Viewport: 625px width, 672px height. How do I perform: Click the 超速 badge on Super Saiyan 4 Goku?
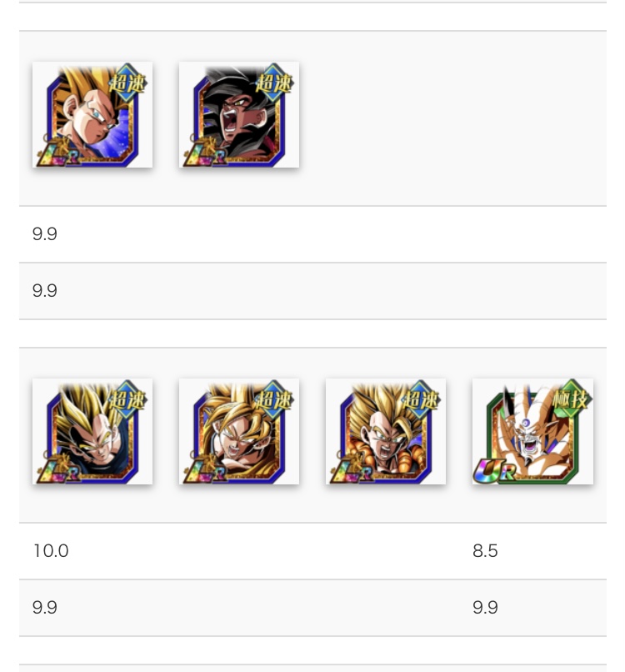click(273, 83)
